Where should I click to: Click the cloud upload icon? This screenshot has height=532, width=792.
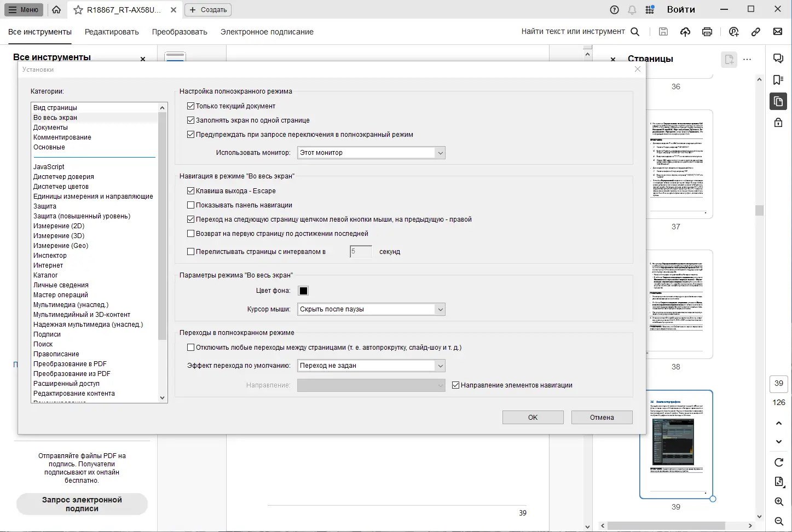click(685, 32)
